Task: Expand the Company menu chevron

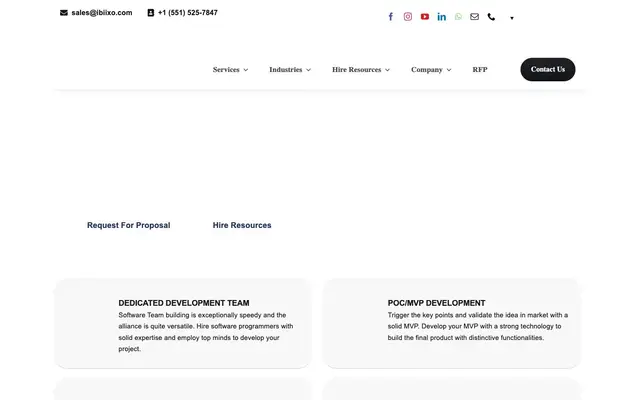Action: [x=449, y=70]
